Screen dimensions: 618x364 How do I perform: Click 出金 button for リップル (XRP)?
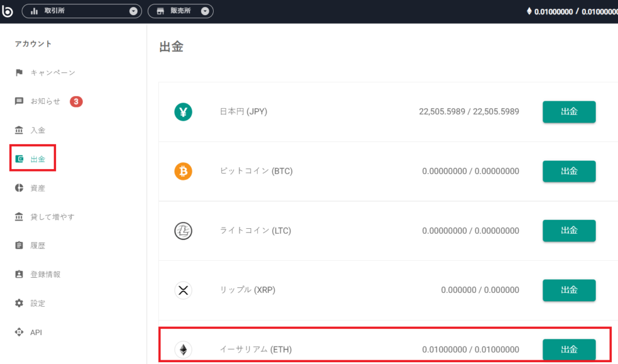click(x=569, y=290)
